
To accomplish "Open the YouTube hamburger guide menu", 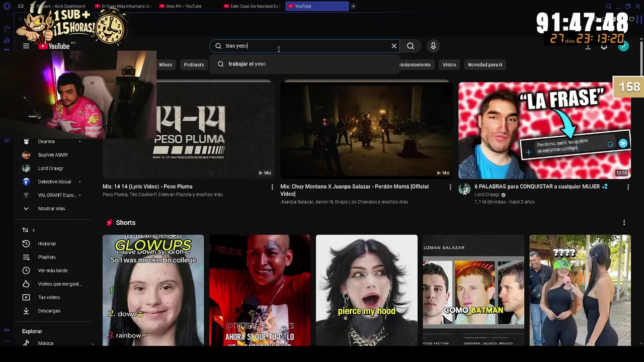I will (26, 46).
